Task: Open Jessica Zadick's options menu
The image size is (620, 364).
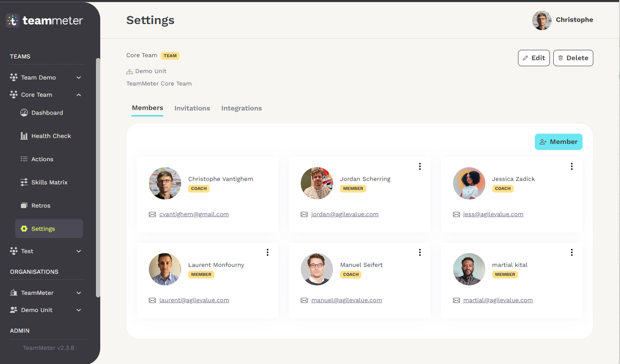Action: tap(571, 166)
